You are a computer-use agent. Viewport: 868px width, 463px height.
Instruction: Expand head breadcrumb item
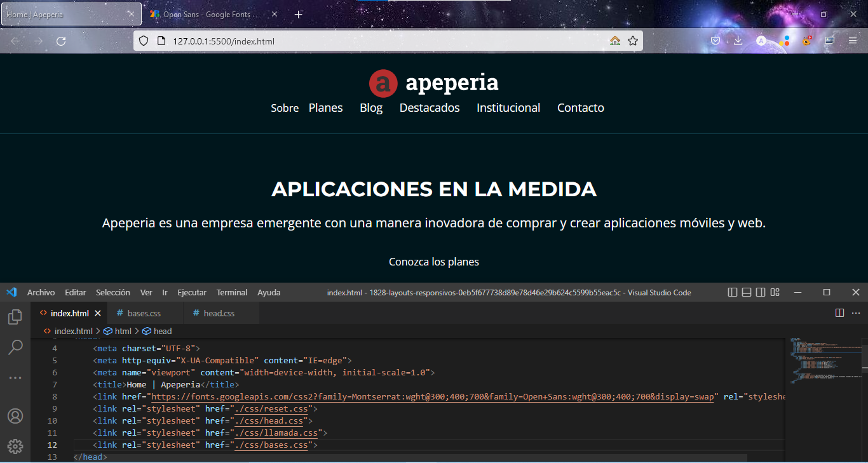pos(157,331)
